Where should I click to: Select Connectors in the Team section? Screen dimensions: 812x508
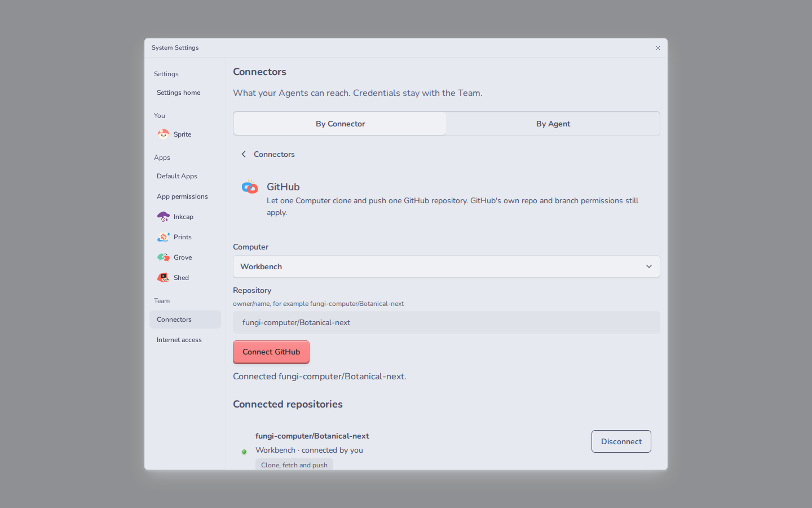click(x=185, y=319)
